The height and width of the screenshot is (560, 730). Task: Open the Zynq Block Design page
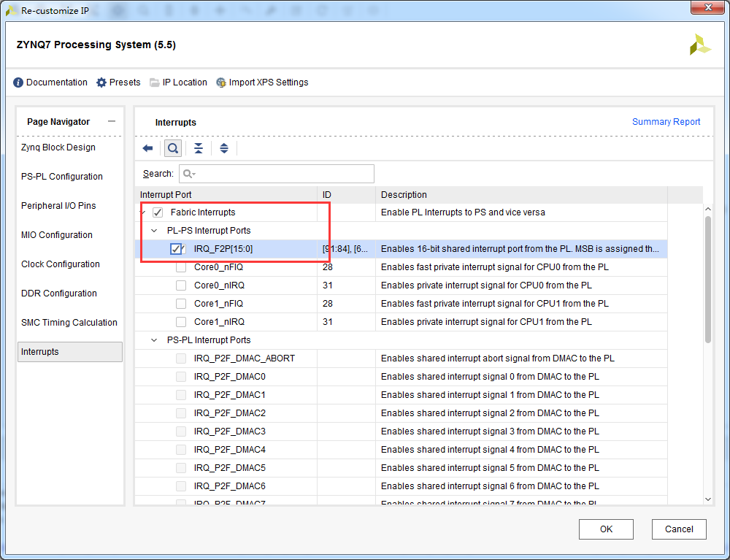coord(58,147)
